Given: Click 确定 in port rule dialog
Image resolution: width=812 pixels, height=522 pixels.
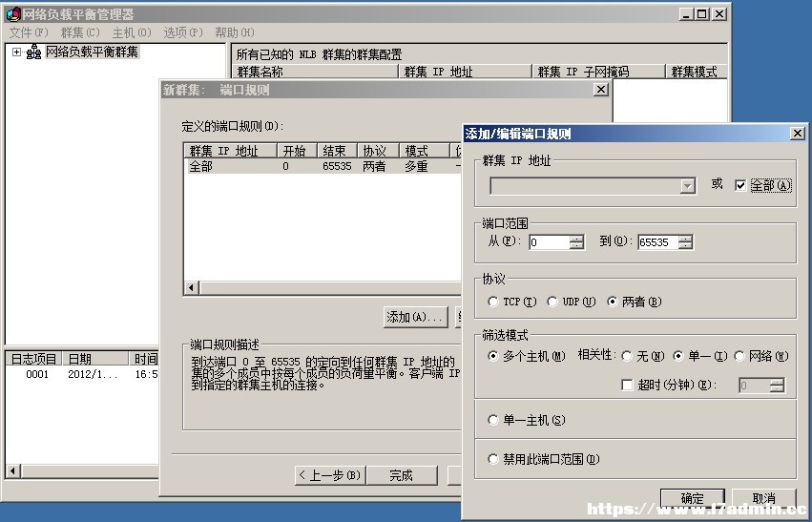Looking at the screenshot, I should pos(693,498).
